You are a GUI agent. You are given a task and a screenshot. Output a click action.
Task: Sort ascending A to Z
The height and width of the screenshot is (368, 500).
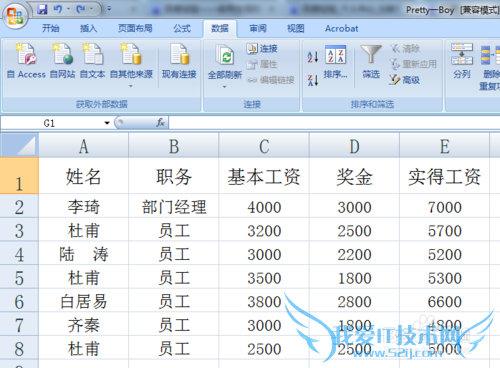(x=313, y=57)
